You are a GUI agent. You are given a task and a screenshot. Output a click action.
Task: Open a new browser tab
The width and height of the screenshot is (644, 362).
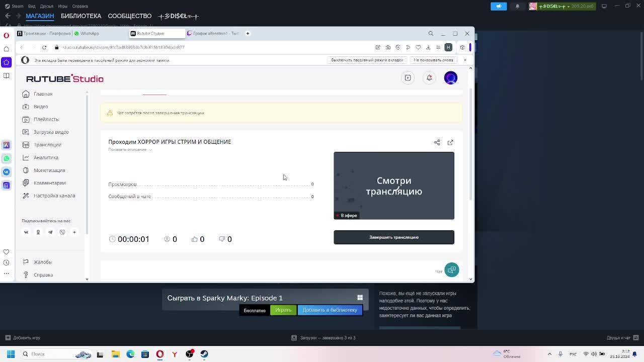click(x=248, y=34)
